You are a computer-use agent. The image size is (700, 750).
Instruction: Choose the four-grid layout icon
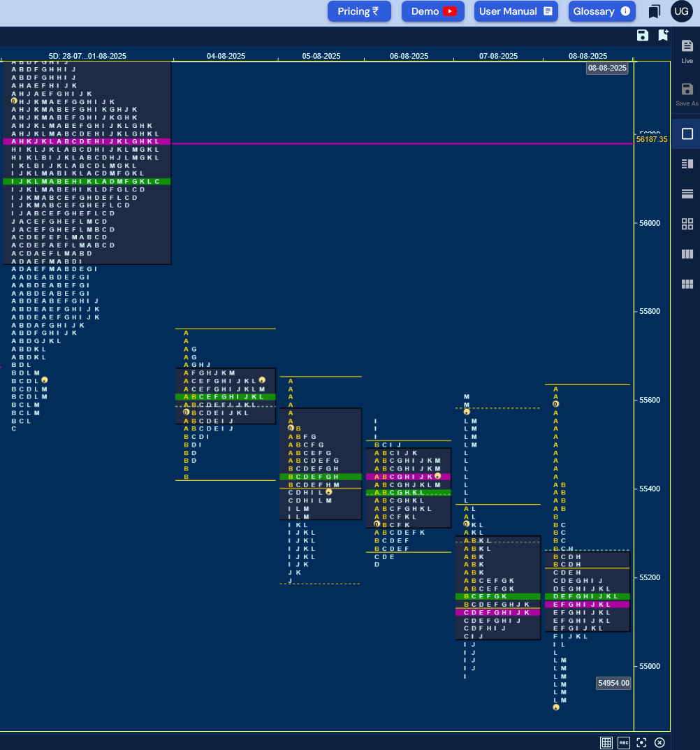coord(687,224)
